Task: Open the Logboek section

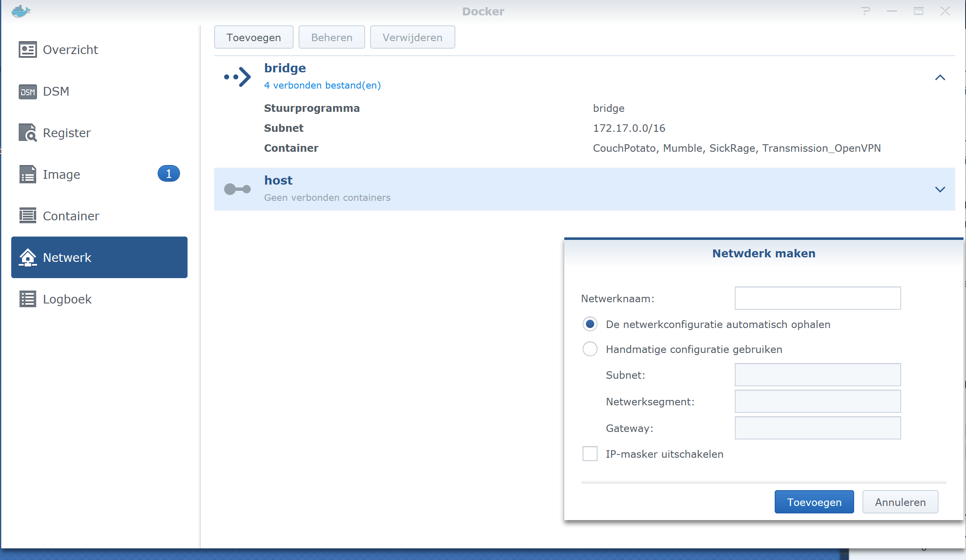Action: pos(67,299)
